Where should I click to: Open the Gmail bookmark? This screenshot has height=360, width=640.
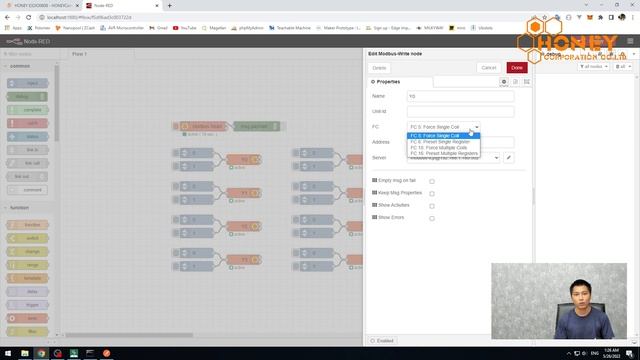click(x=158, y=28)
